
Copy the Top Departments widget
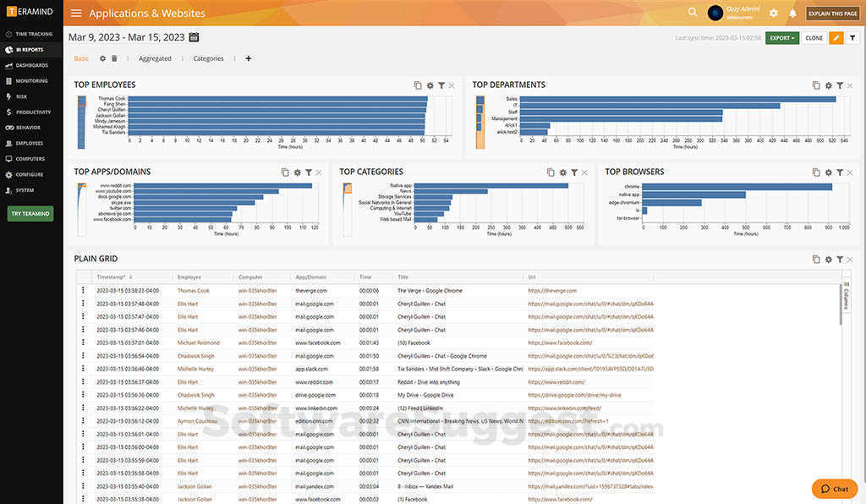coord(816,85)
